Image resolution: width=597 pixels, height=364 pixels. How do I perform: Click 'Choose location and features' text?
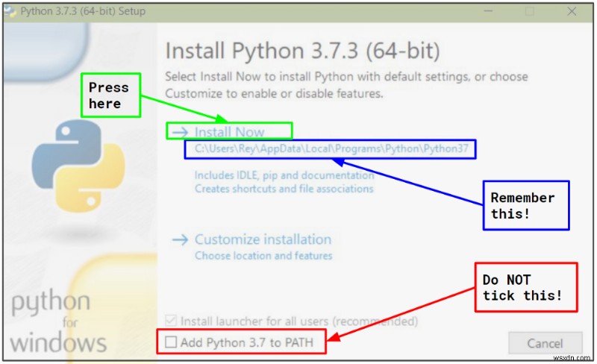(x=263, y=256)
